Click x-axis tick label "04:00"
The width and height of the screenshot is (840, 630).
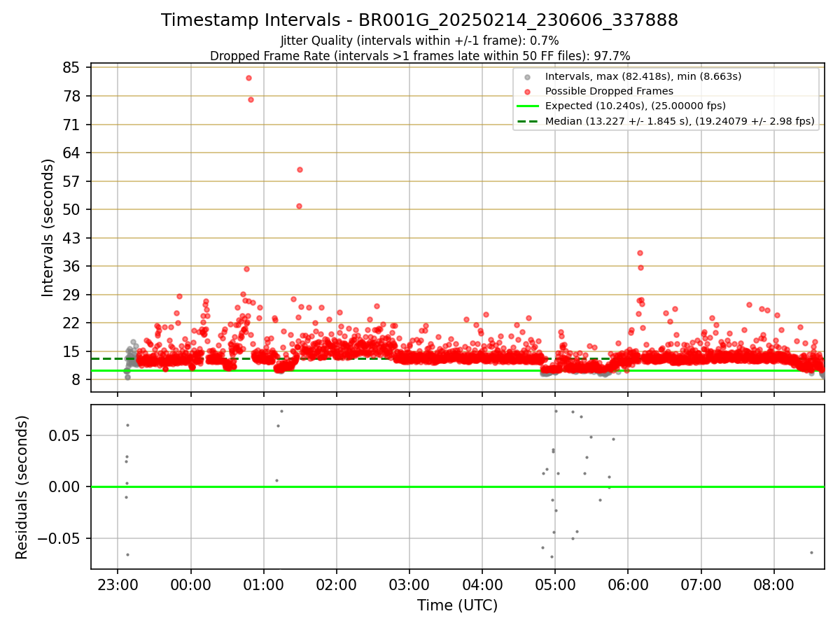pos(482,584)
